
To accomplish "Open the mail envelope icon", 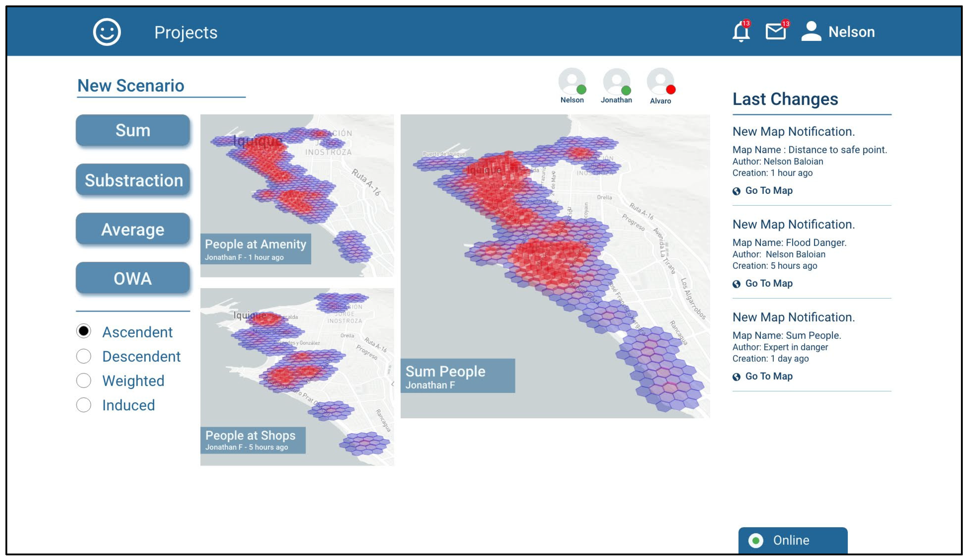I will (x=775, y=32).
